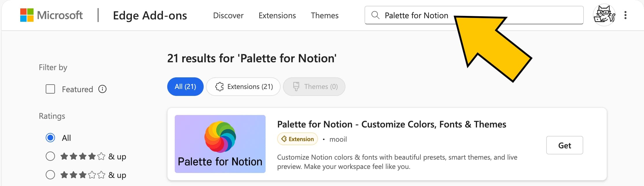
Task: Go to the Extensions menu item
Action: click(x=277, y=15)
